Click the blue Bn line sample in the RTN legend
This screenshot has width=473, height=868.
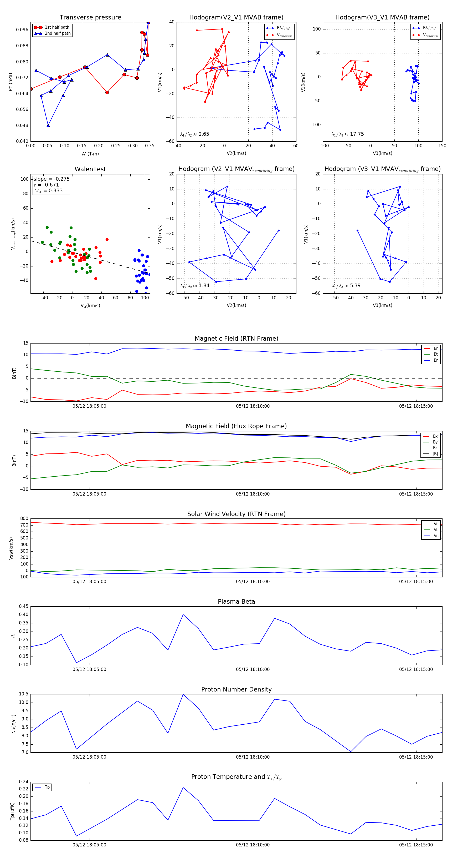pos(427,360)
